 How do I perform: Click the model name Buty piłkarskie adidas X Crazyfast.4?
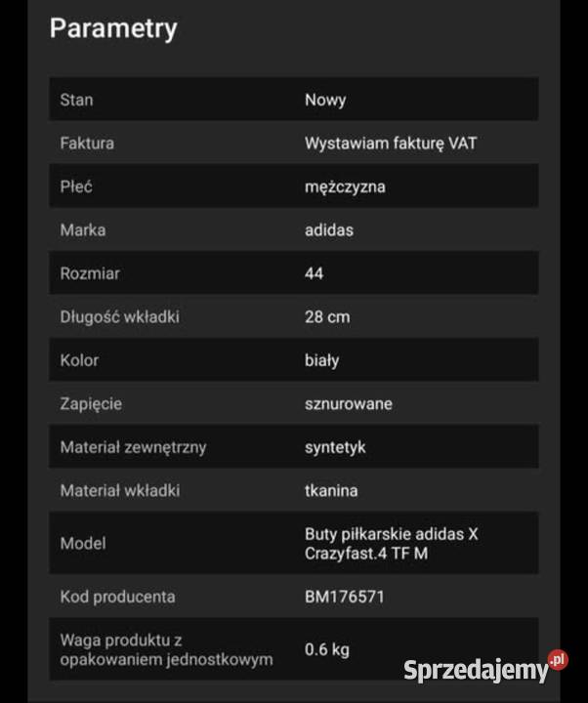392,544
